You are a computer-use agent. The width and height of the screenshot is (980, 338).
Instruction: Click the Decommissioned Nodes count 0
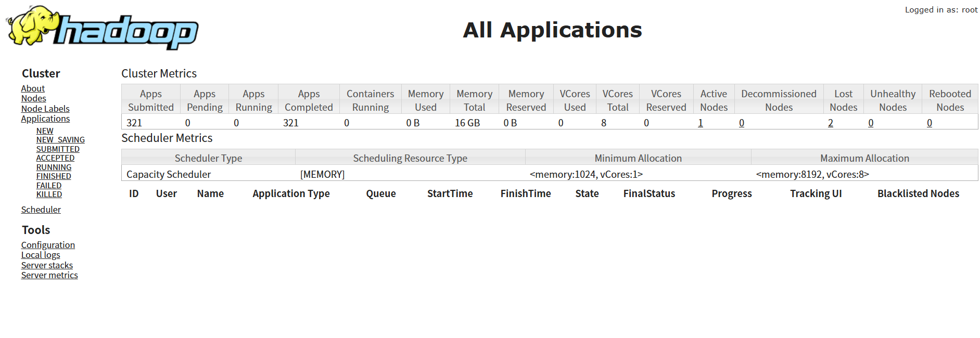(742, 123)
